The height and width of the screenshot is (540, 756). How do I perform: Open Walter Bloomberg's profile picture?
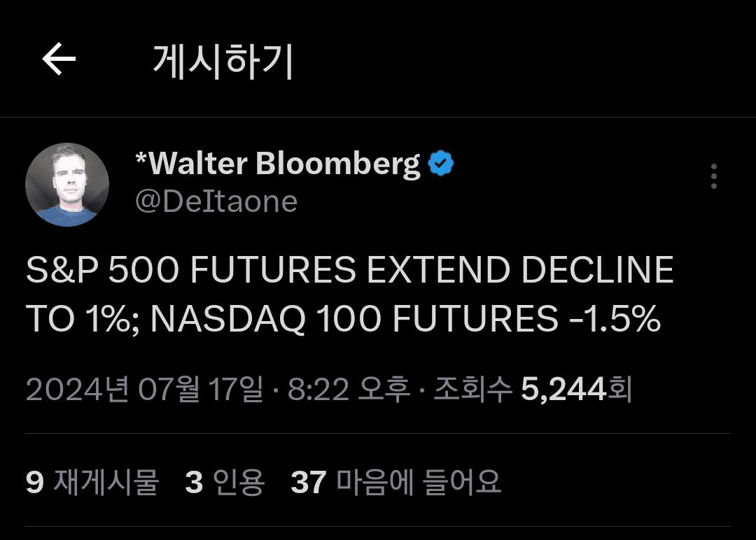pyautogui.click(x=67, y=185)
